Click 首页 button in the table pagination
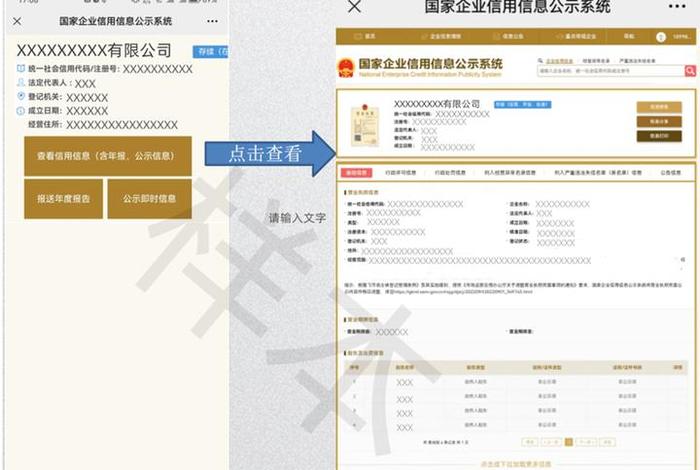Viewport: 700px width, 470px height. click(x=530, y=442)
